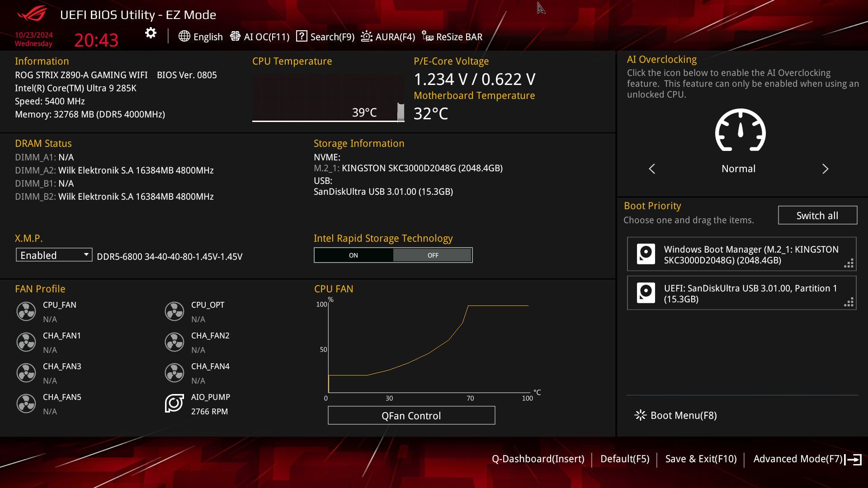The width and height of the screenshot is (868, 488).
Task: Open settings via the gear icon
Action: click(151, 33)
